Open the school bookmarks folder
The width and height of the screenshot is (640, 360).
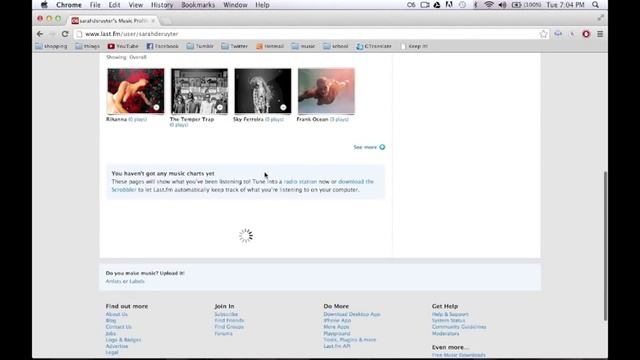click(336, 46)
